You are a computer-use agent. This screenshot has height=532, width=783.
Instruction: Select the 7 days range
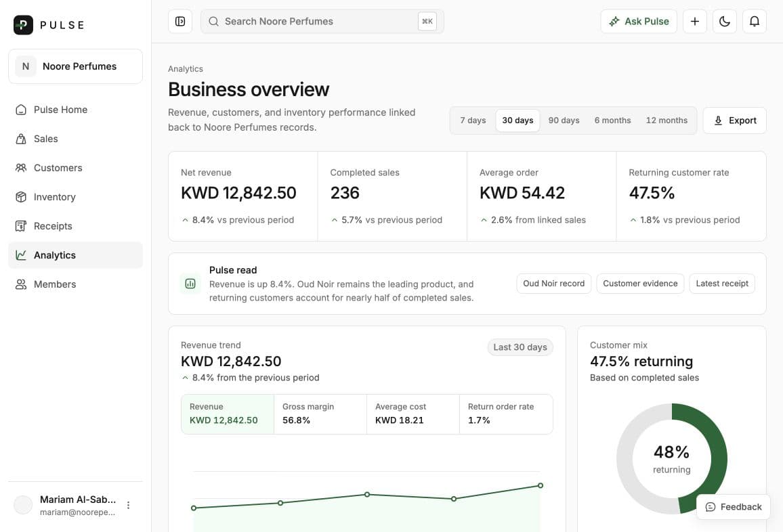click(x=473, y=120)
